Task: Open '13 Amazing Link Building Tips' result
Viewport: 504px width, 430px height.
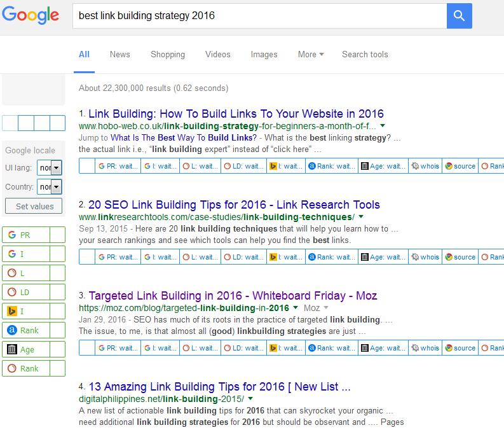Action: pyautogui.click(x=219, y=387)
